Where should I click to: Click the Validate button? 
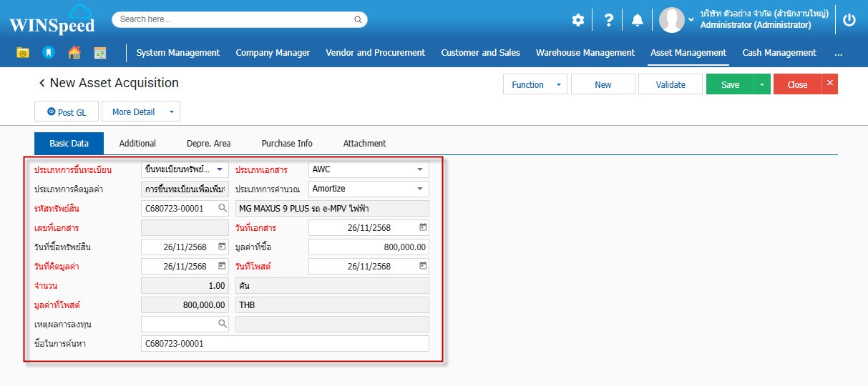[x=670, y=84]
